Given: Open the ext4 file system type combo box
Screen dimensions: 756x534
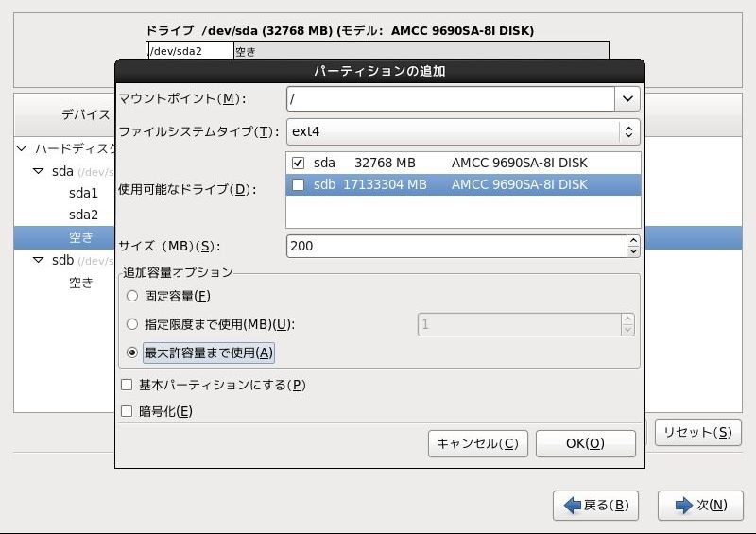Looking at the screenshot, I should (x=463, y=131).
